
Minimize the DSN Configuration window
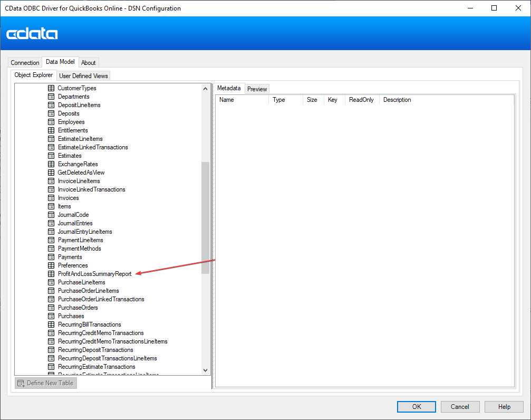tap(470, 8)
